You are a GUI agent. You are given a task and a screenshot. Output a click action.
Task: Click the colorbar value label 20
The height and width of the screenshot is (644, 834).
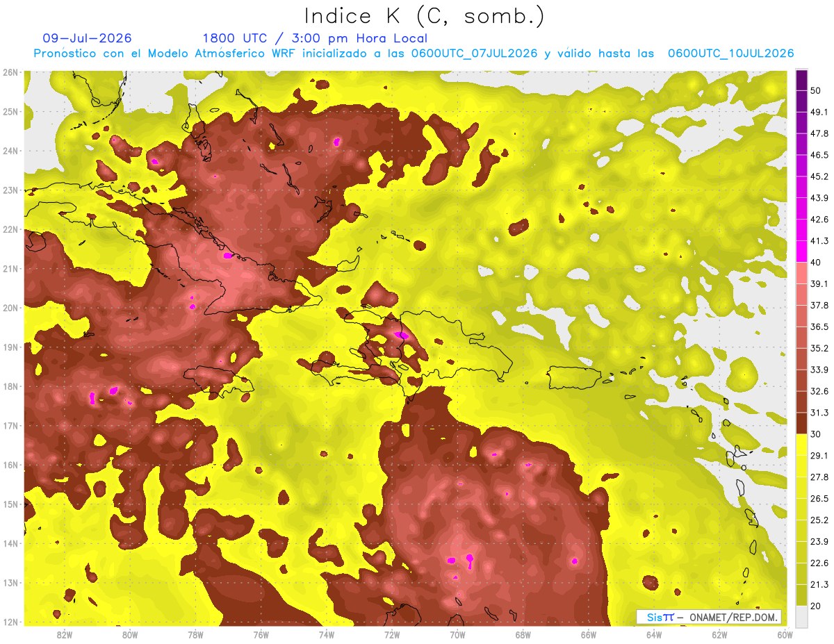coord(816,606)
